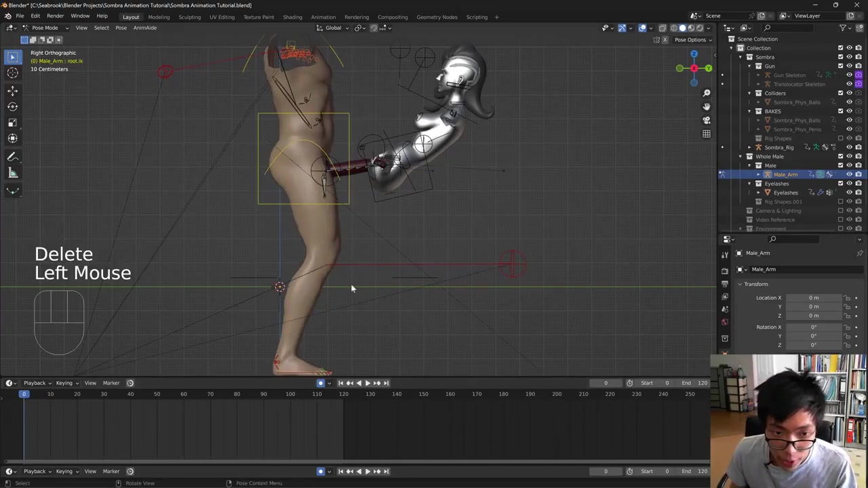Open the Keying menu in top timeline
This screenshot has width=868, height=488.
[x=66, y=383]
